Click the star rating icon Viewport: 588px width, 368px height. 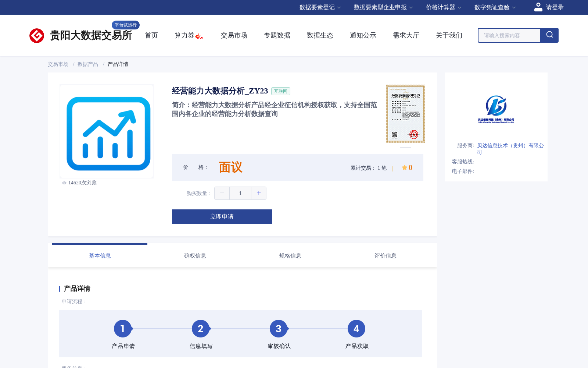(405, 167)
